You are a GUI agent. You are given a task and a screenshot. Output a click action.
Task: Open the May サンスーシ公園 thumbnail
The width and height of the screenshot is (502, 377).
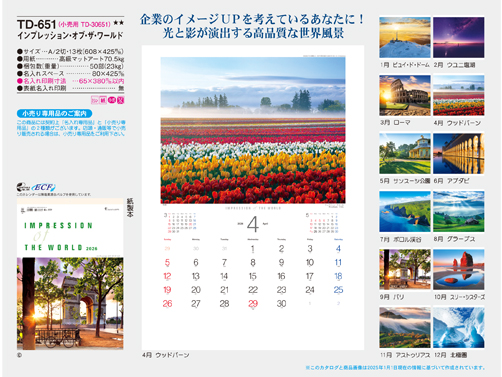coord(405,153)
